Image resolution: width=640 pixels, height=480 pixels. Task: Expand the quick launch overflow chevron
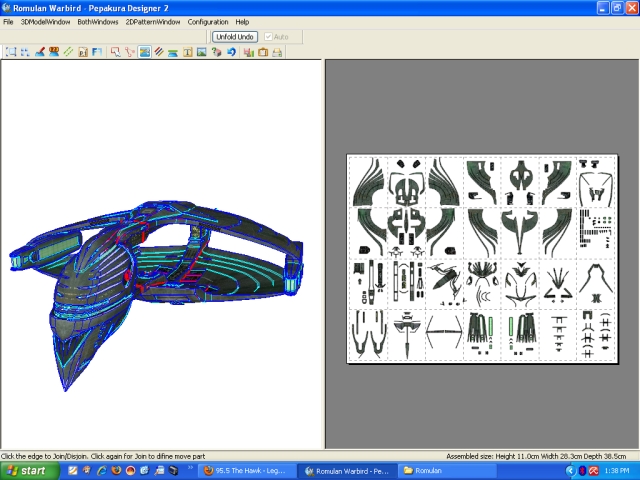click(x=190, y=468)
